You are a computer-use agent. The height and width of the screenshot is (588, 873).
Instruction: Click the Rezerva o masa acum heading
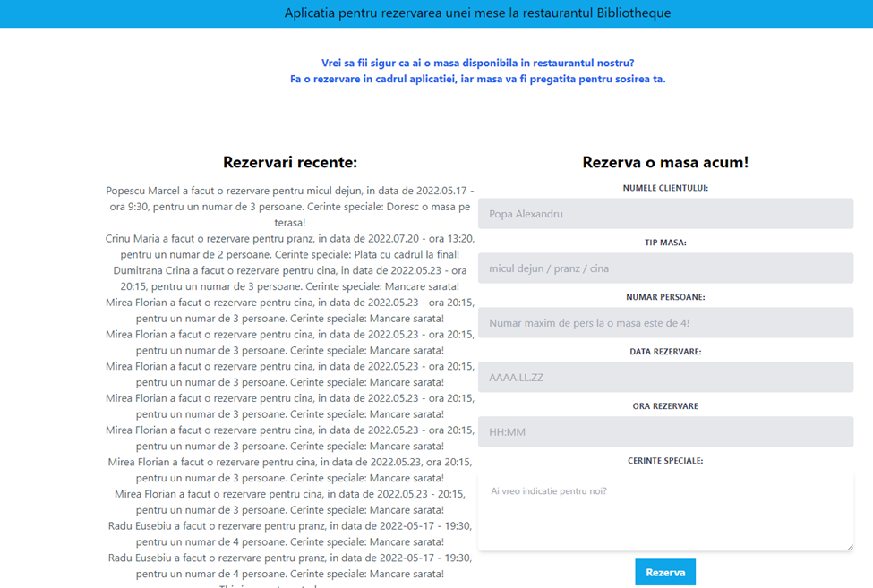[x=665, y=163]
